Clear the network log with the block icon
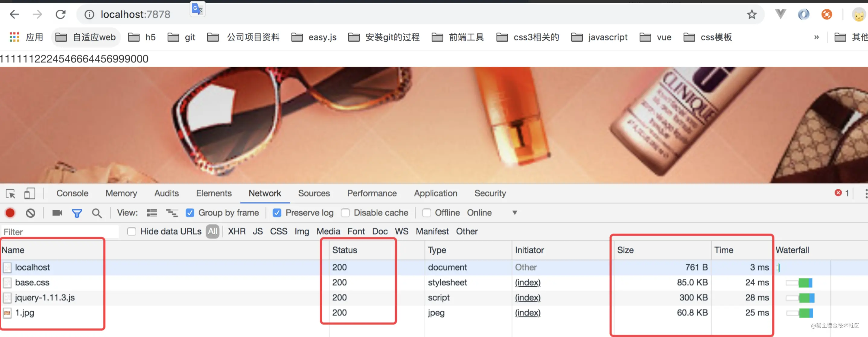 pyautogui.click(x=31, y=213)
